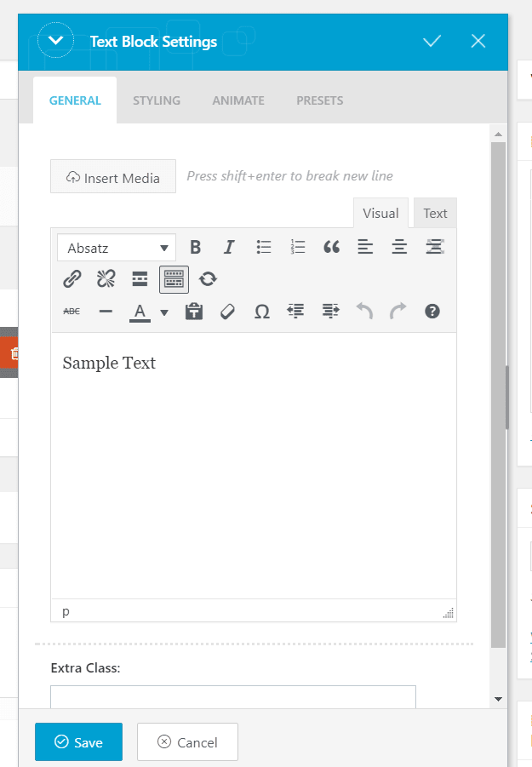
Task: Toggle the toolbar kitchen sink
Action: coord(174,279)
